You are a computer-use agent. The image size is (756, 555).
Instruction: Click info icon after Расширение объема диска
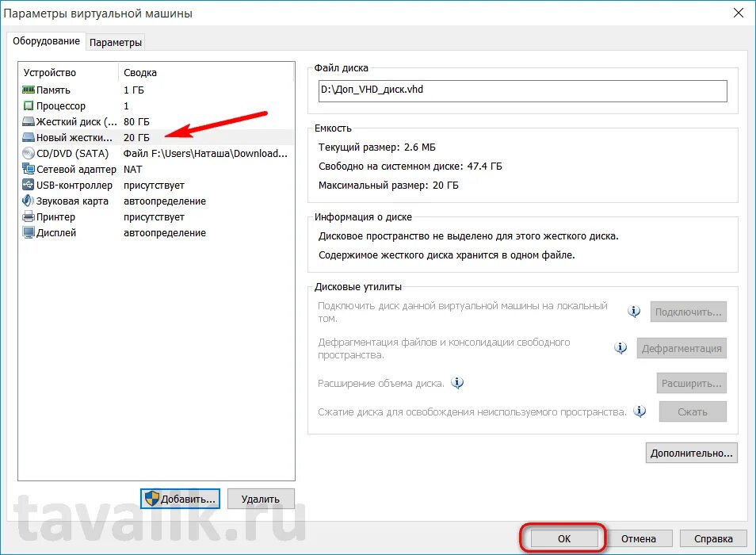(x=457, y=383)
